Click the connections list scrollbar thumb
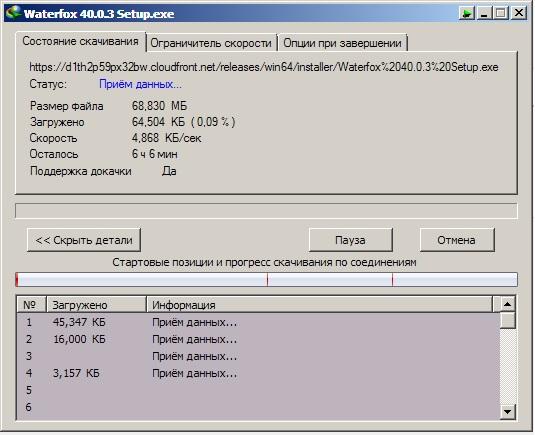This screenshot has height=435, width=535. click(x=507, y=320)
